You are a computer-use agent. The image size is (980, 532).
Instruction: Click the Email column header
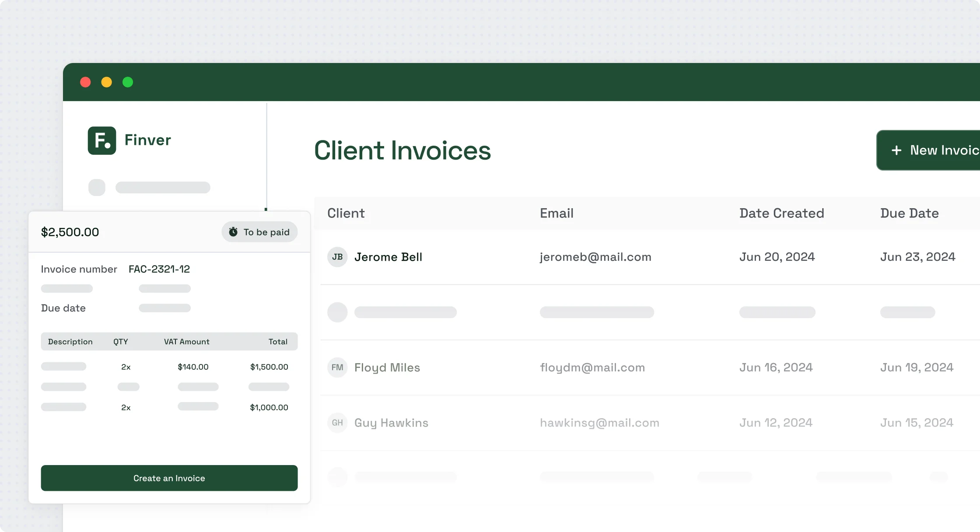coord(556,213)
